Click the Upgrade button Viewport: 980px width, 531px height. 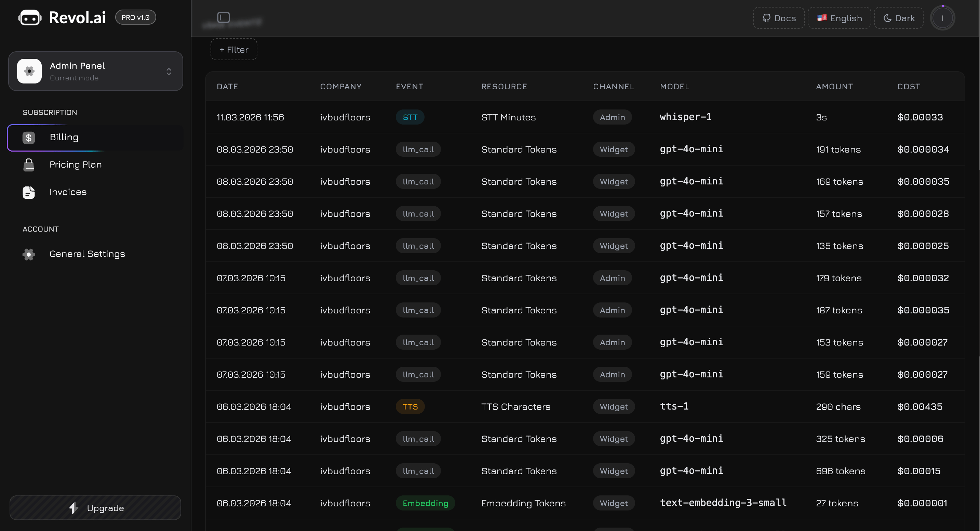click(95, 508)
